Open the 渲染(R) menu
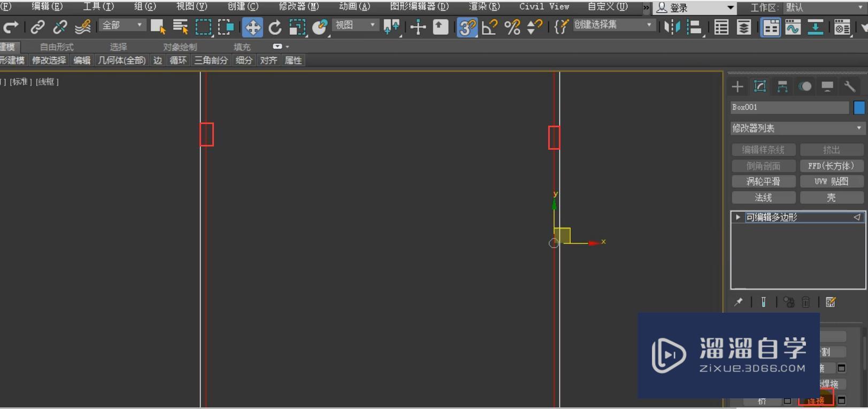 (x=485, y=7)
